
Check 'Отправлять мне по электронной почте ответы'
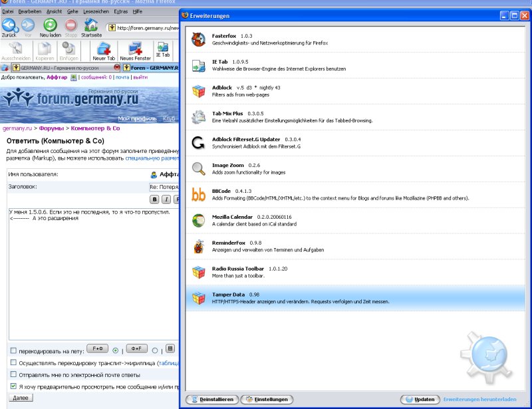click(13, 375)
